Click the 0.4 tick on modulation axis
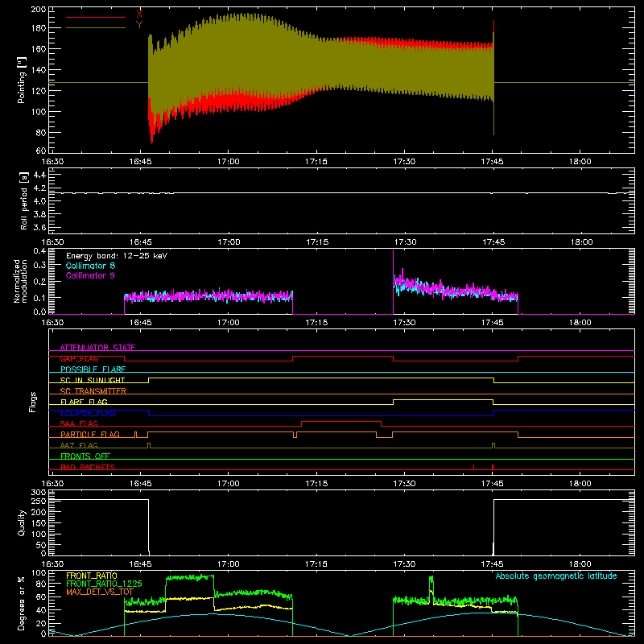Viewport: 644px width, 644px height. click(39, 251)
